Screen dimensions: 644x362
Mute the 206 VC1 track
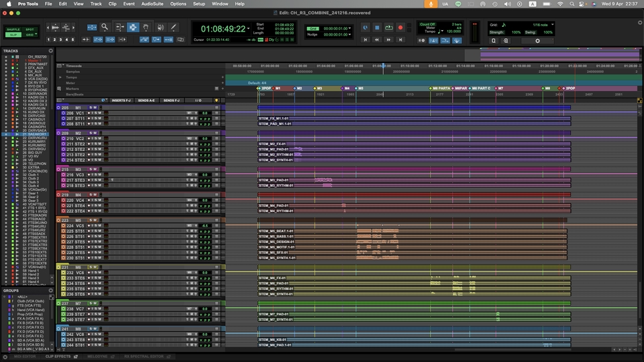(99, 113)
